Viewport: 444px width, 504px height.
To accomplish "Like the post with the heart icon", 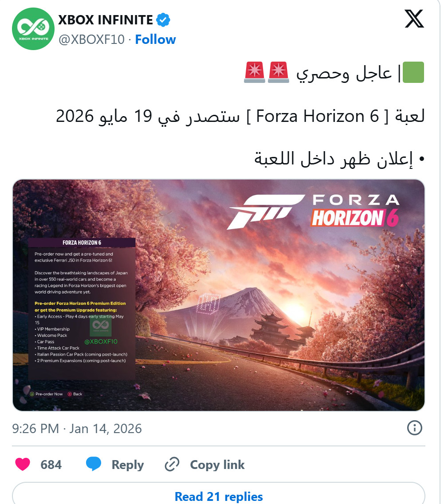I will coord(23,465).
